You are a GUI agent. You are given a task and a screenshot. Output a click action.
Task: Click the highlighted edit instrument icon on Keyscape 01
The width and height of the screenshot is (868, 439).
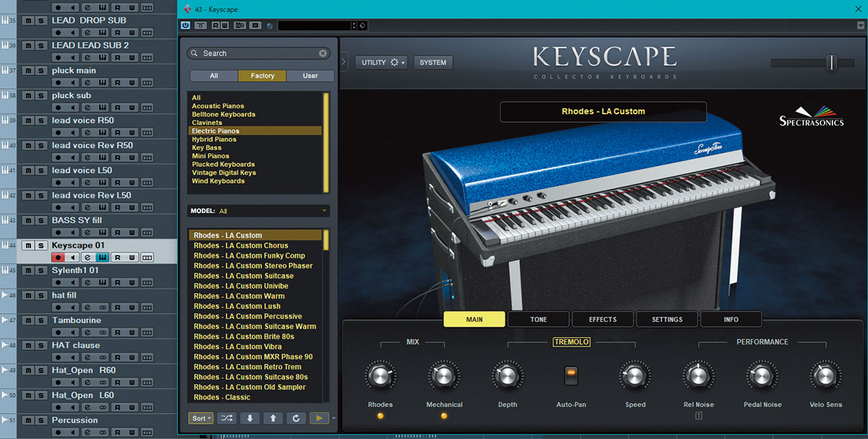(102, 257)
